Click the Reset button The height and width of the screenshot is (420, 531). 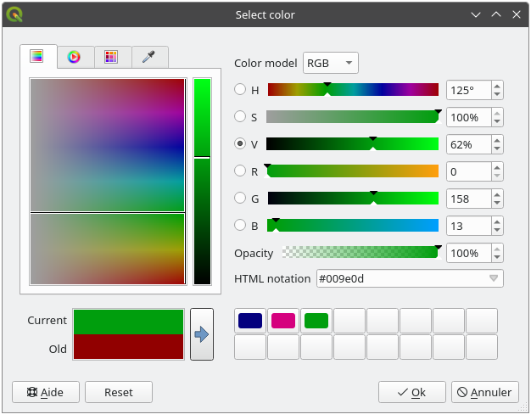point(119,392)
